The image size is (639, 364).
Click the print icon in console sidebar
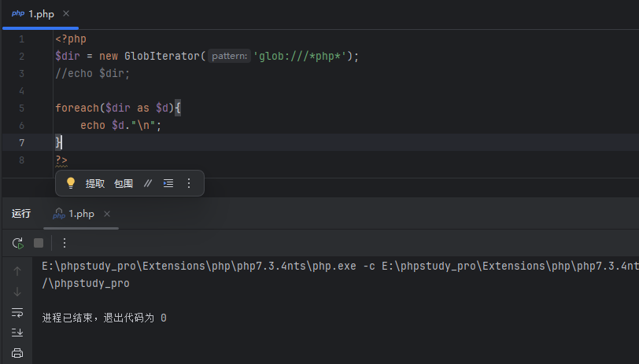click(x=17, y=353)
